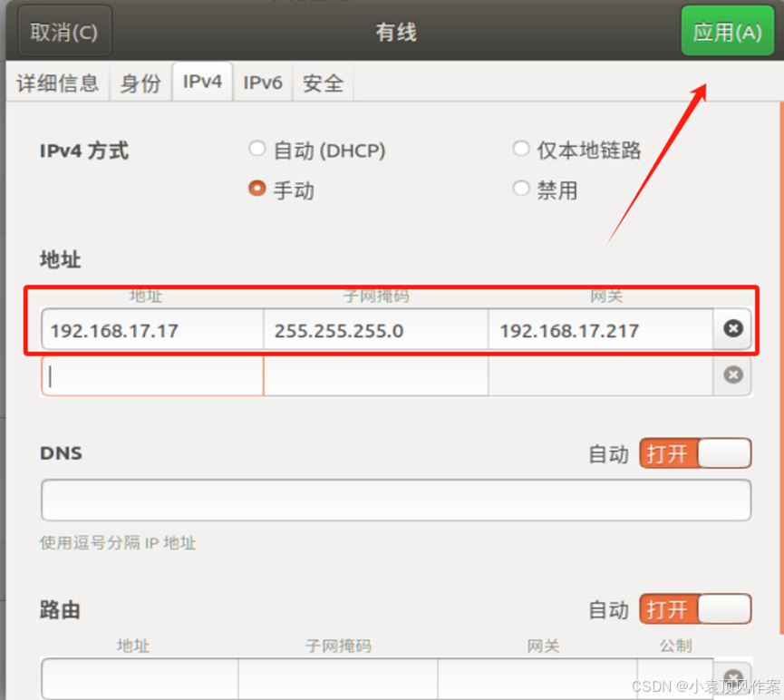Click the route gateway input field
Screen dimensions: 784x700
point(537,678)
